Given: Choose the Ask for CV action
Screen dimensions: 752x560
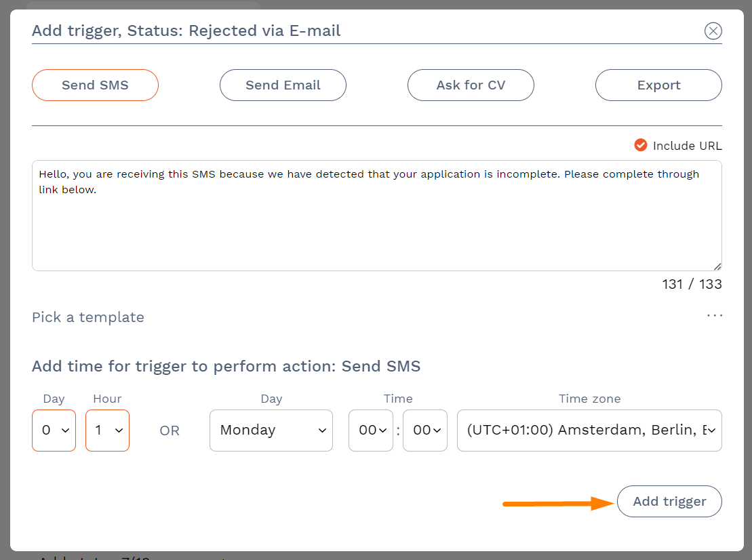Looking at the screenshot, I should pos(471,85).
